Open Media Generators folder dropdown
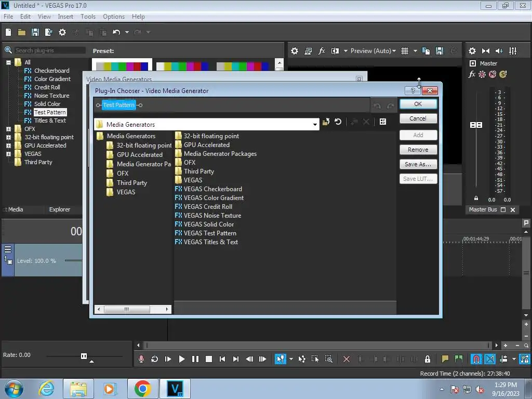The image size is (532, 399). (315, 125)
